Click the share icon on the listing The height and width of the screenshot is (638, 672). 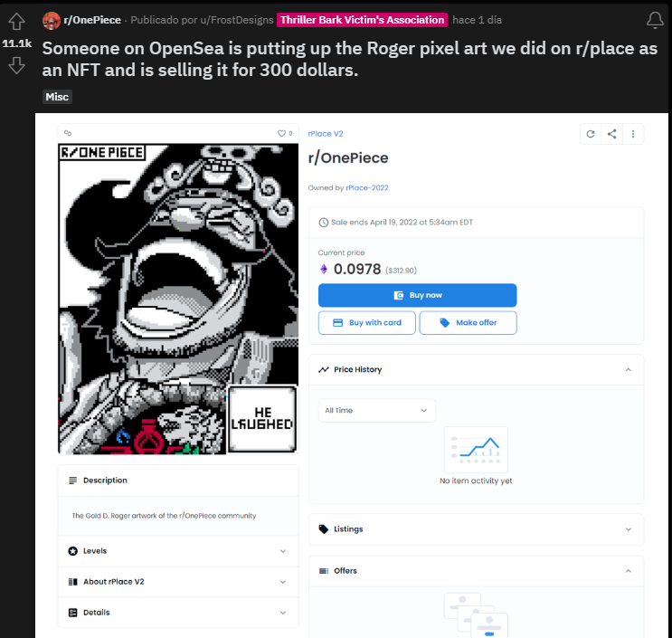(x=612, y=134)
